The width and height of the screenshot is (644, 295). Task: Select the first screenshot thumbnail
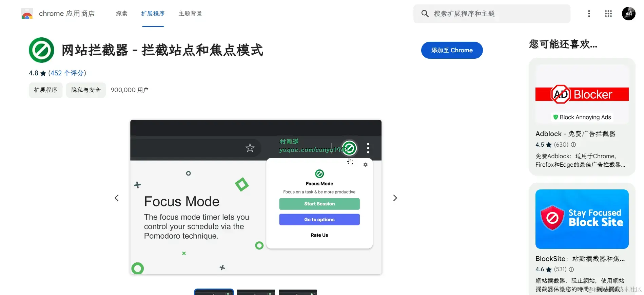click(x=214, y=292)
